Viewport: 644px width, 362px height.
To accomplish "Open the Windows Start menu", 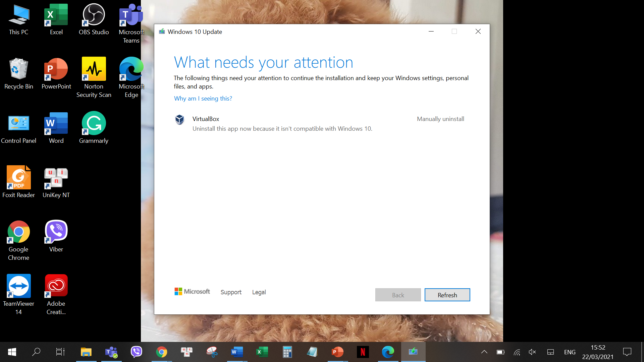I will coord(12,352).
